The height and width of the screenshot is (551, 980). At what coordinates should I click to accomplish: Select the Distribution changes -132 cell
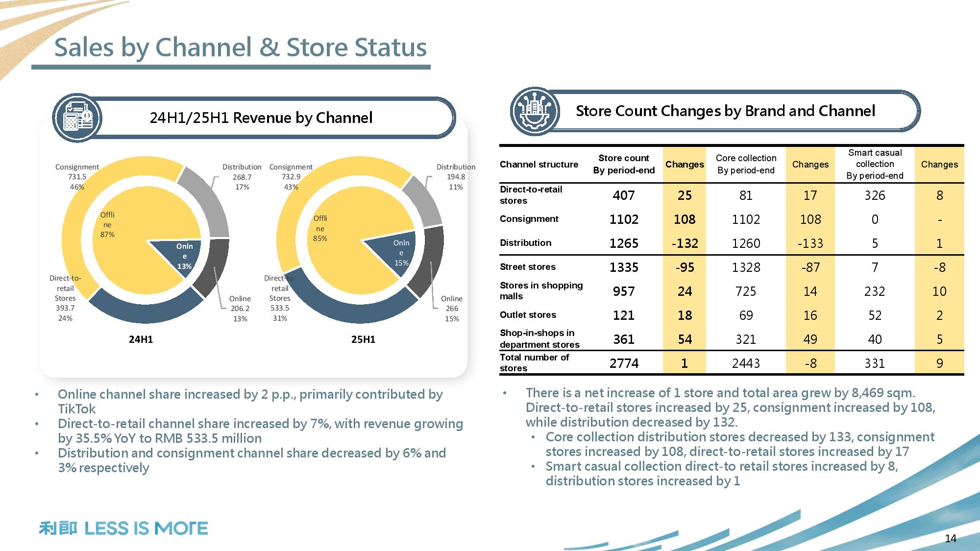point(685,243)
